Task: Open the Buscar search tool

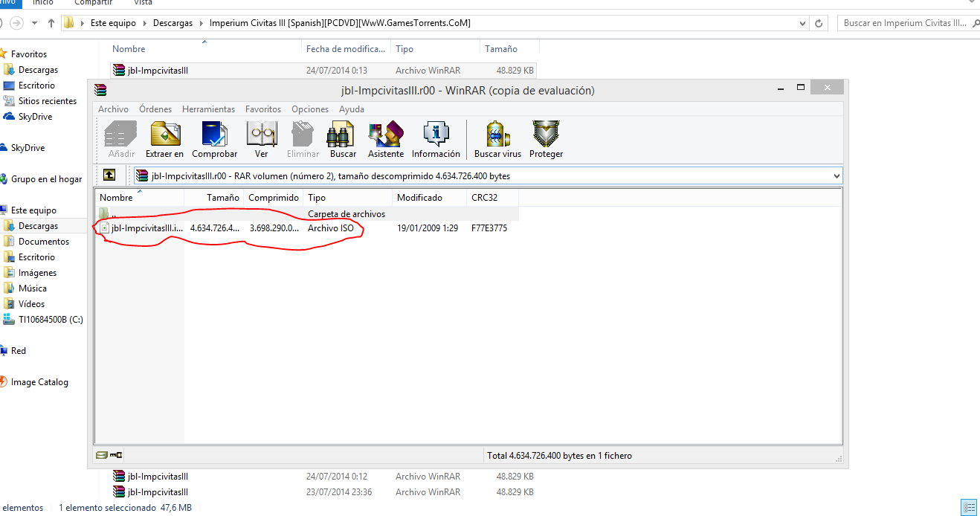Action: [x=342, y=139]
